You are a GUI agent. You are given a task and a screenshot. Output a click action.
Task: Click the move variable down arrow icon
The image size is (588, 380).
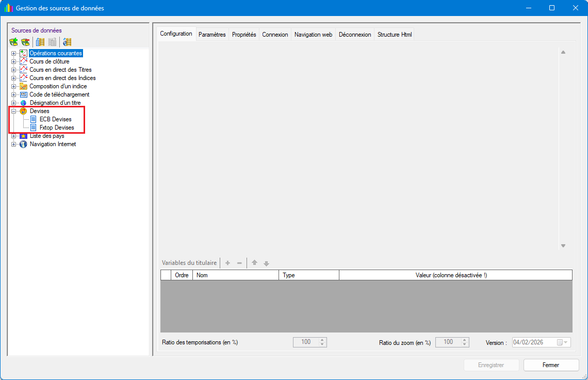266,263
